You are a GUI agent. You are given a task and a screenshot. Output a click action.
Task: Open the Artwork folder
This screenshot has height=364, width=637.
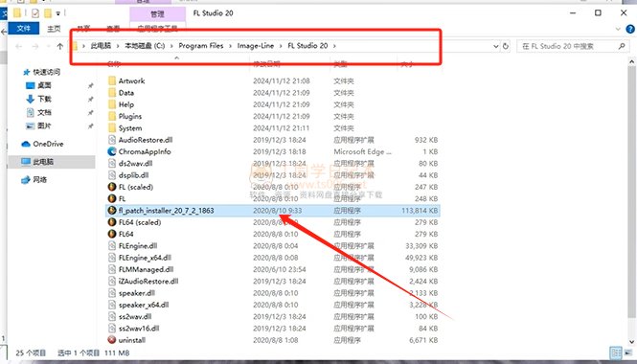coord(131,80)
